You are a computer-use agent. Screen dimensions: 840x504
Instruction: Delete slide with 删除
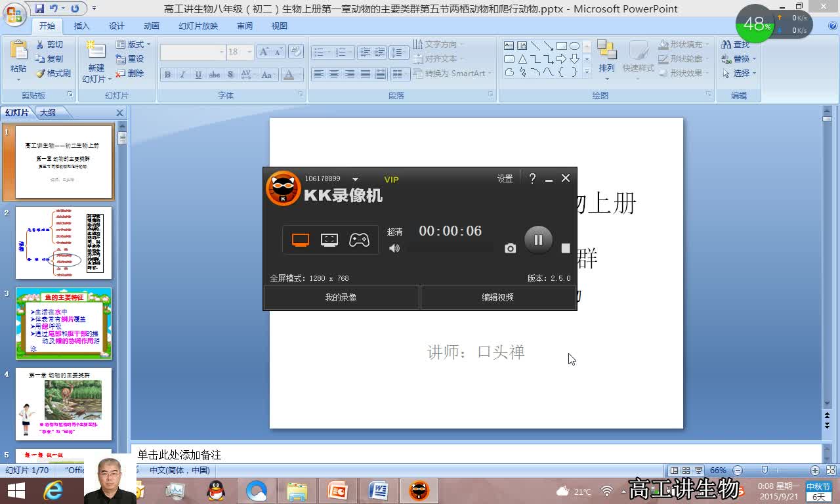130,73
